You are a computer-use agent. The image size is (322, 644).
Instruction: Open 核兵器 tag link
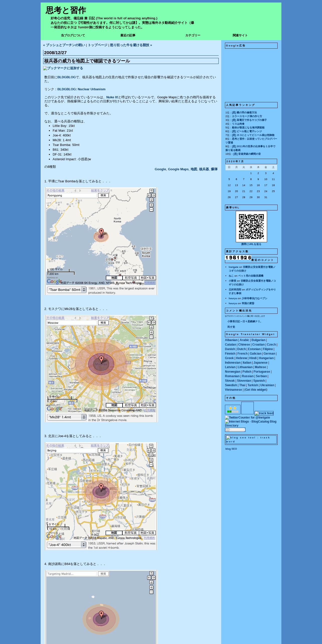[204, 169]
